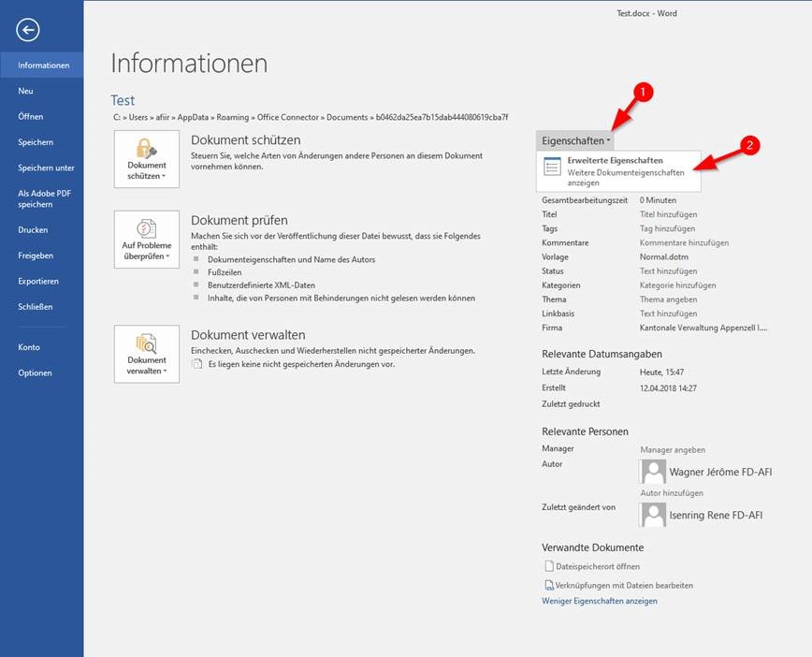This screenshot has height=657, width=812.
Task: Expand the Eigenschaften dropdown
Action: point(575,140)
